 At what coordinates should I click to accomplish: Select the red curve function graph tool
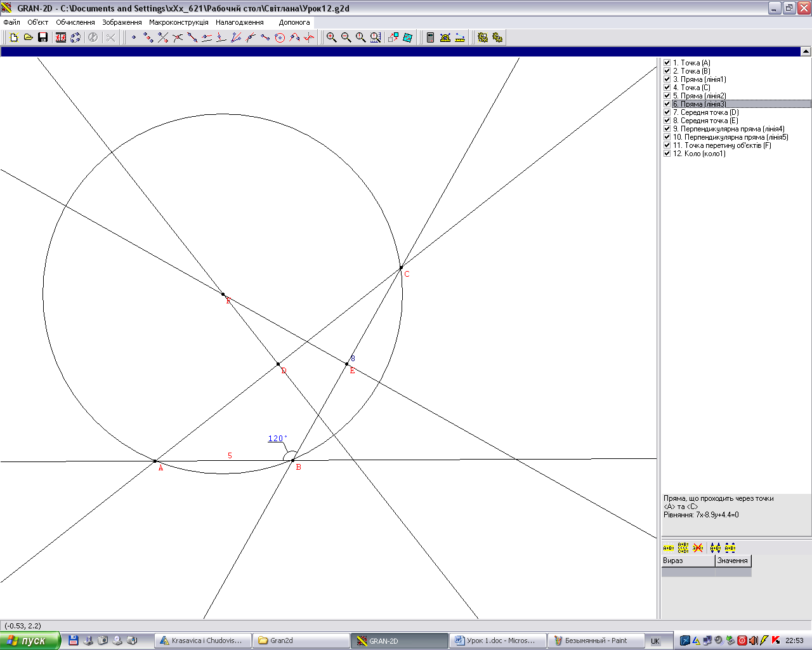[309, 37]
